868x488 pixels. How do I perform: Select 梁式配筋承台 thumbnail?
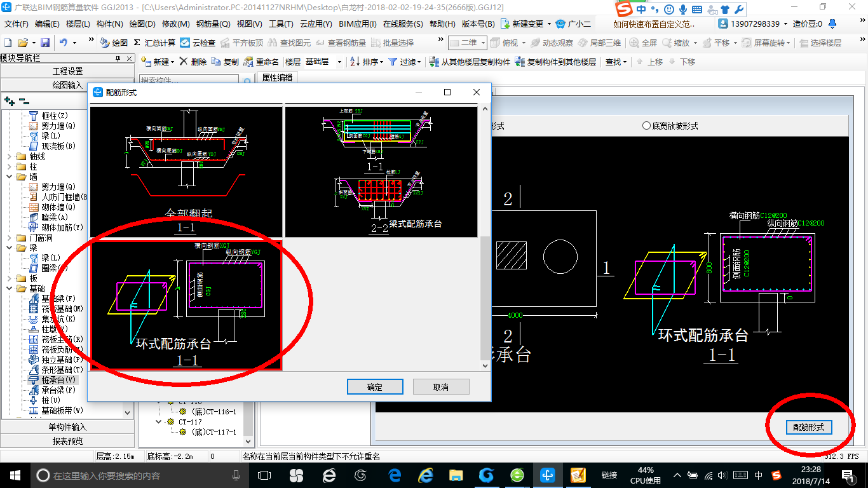click(381, 172)
